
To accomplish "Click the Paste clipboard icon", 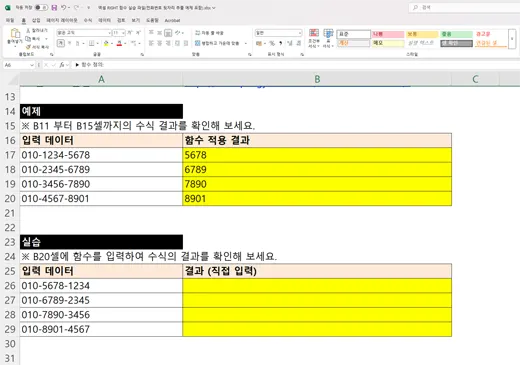I will [15, 33].
